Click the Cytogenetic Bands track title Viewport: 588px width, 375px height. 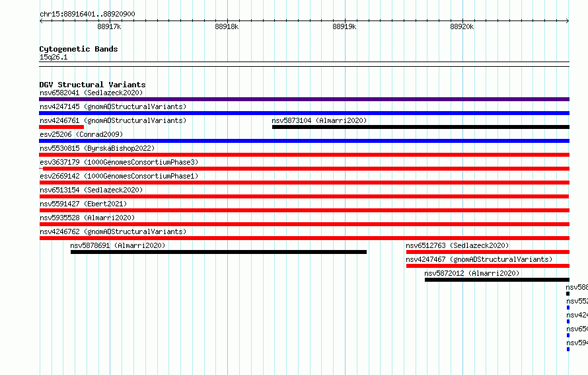pyautogui.click(x=79, y=49)
